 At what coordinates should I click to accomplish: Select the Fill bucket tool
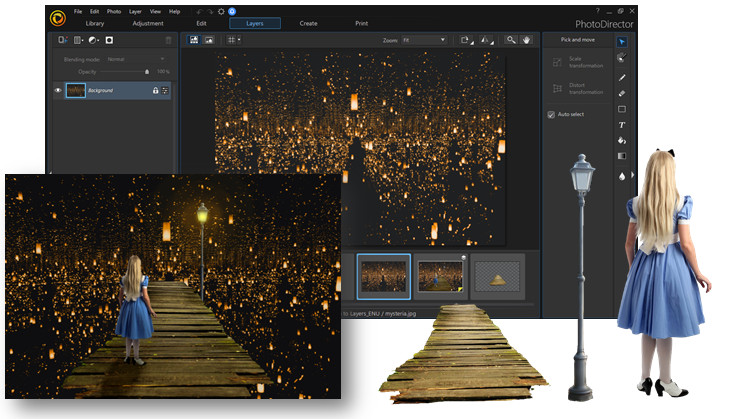coord(621,141)
